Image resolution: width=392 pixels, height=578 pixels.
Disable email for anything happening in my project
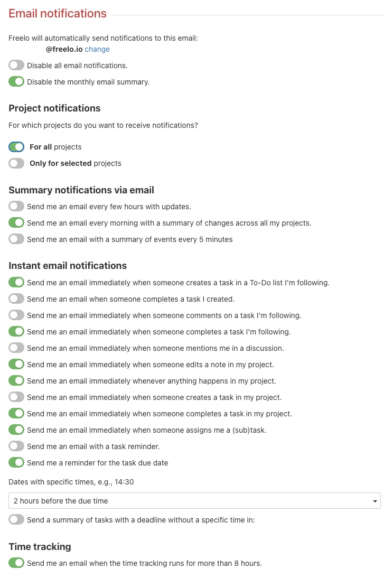tap(16, 380)
